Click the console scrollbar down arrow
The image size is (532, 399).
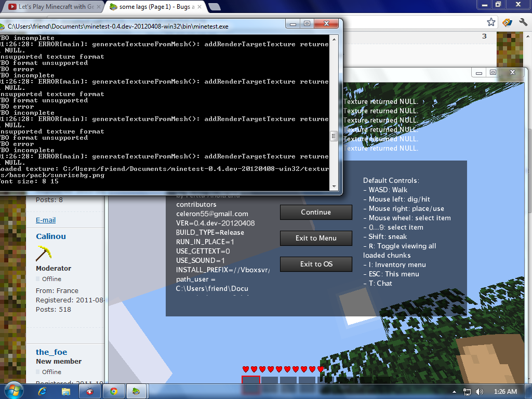click(x=334, y=187)
